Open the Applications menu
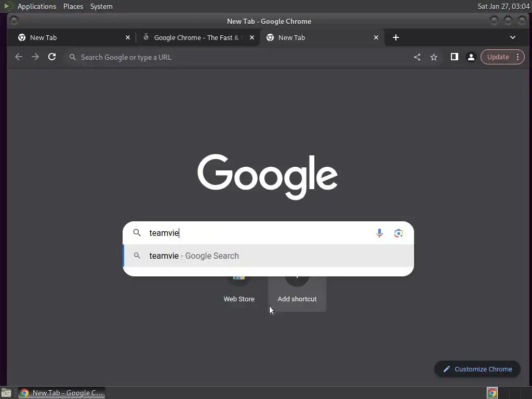The image size is (532, 399). (x=37, y=6)
